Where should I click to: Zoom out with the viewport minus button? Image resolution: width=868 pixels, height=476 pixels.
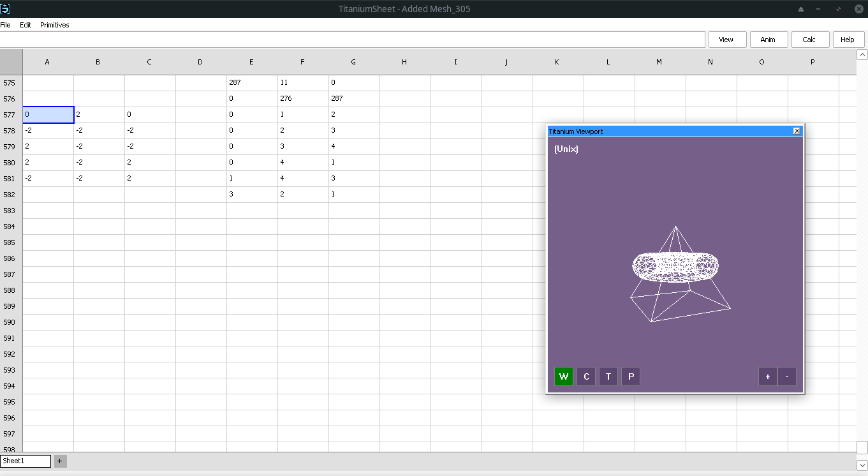[787, 376]
